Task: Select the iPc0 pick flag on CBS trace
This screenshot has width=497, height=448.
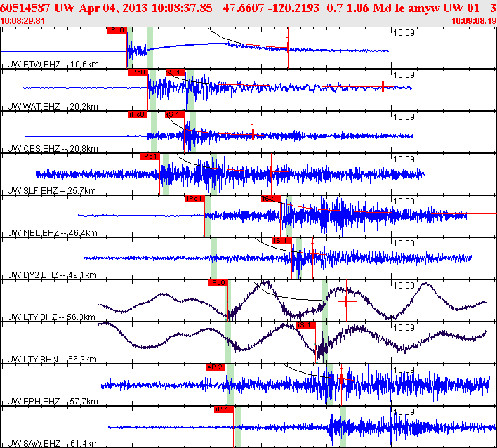Action: (x=138, y=114)
